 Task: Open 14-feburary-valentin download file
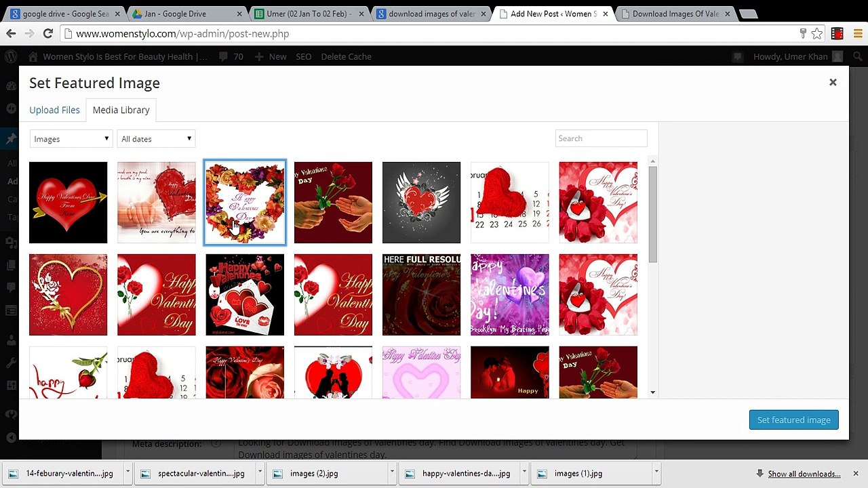point(62,473)
